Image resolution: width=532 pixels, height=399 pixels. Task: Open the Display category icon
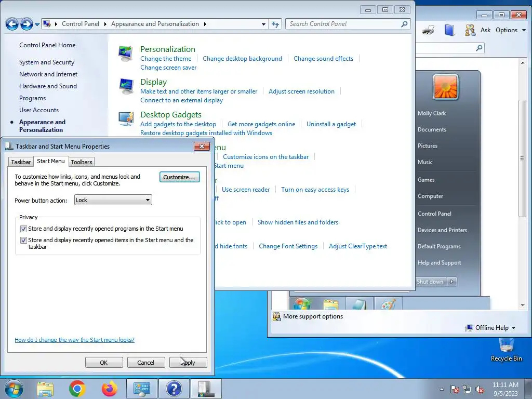[126, 86]
